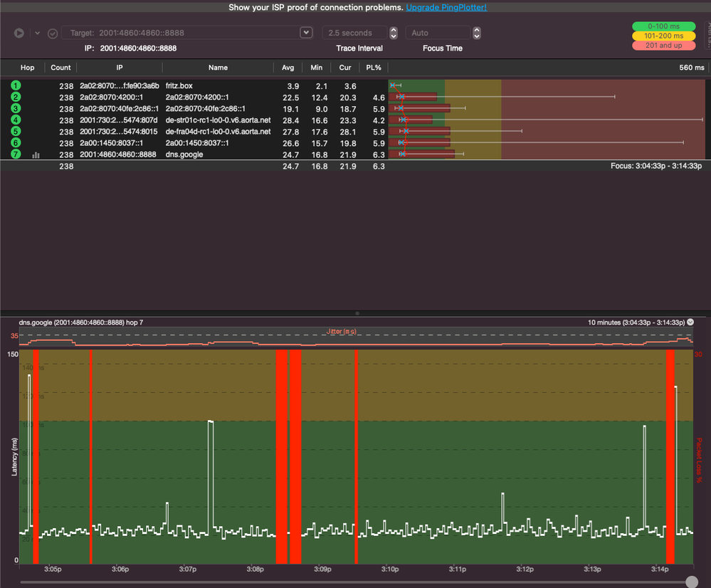The image size is (711, 588).
Task: Click the Avg column header
Action: click(288, 68)
